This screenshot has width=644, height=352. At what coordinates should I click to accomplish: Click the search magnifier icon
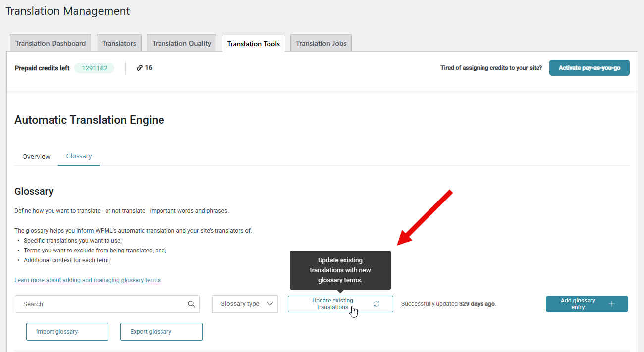coord(191,304)
